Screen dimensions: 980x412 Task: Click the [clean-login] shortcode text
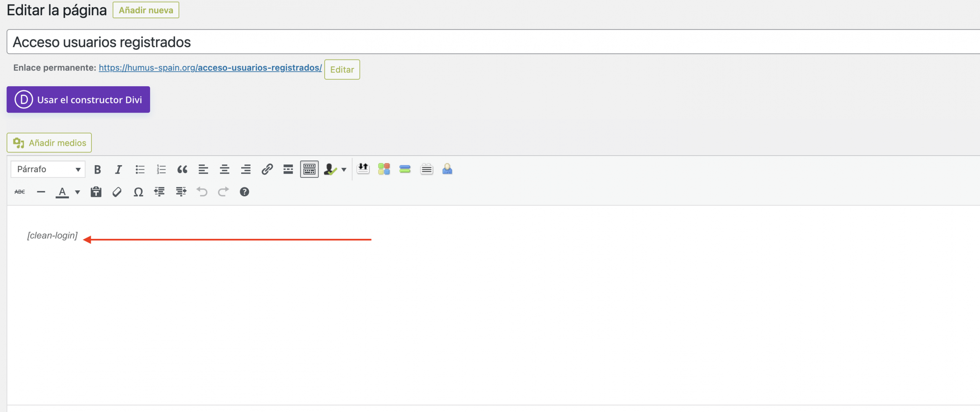point(52,236)
